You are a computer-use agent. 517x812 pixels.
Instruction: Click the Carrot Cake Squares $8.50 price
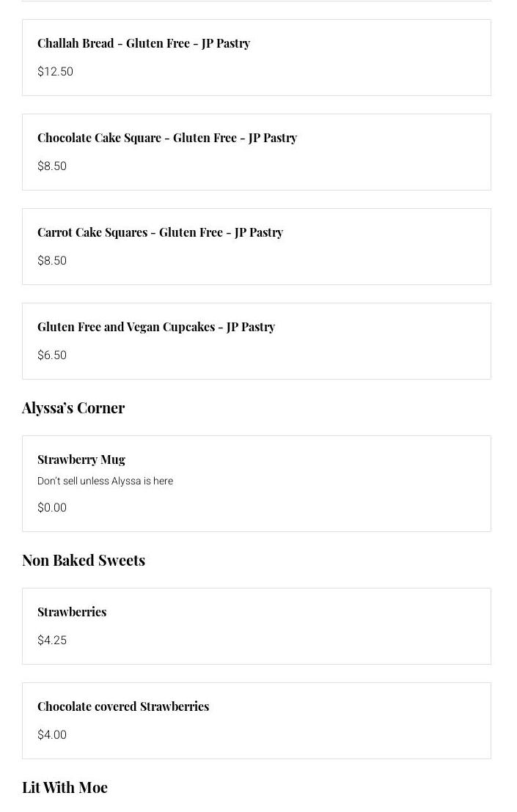52,261
